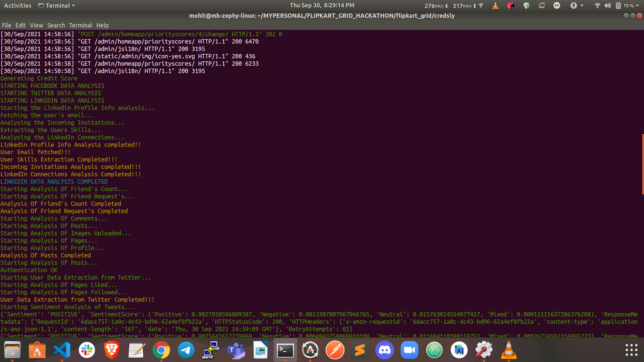Screen dimensions: 644x362
Task: Click the terminal vertical scrollbar handle
Action: coord(643,164)
